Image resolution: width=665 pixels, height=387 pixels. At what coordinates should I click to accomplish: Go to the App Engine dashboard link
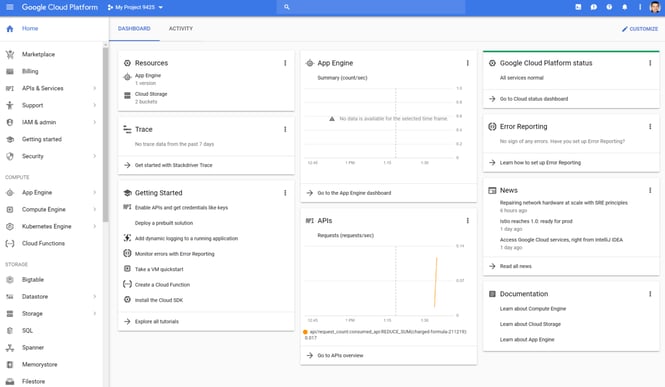(x=354, y=193)
